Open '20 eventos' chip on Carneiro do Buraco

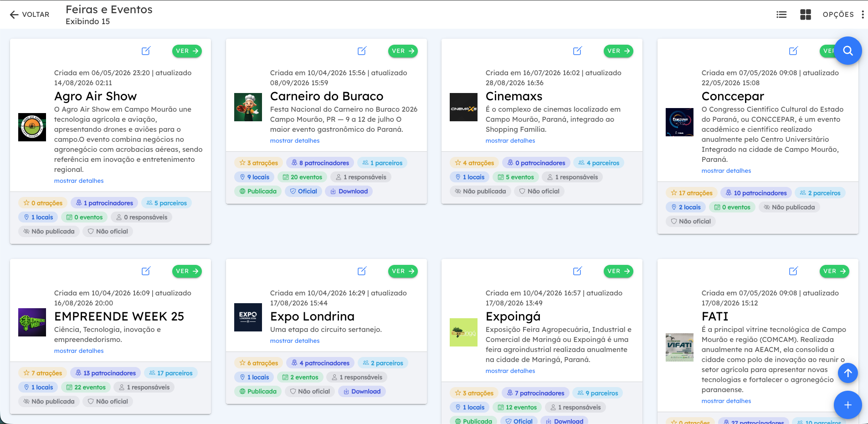click(x=302, y=177)
